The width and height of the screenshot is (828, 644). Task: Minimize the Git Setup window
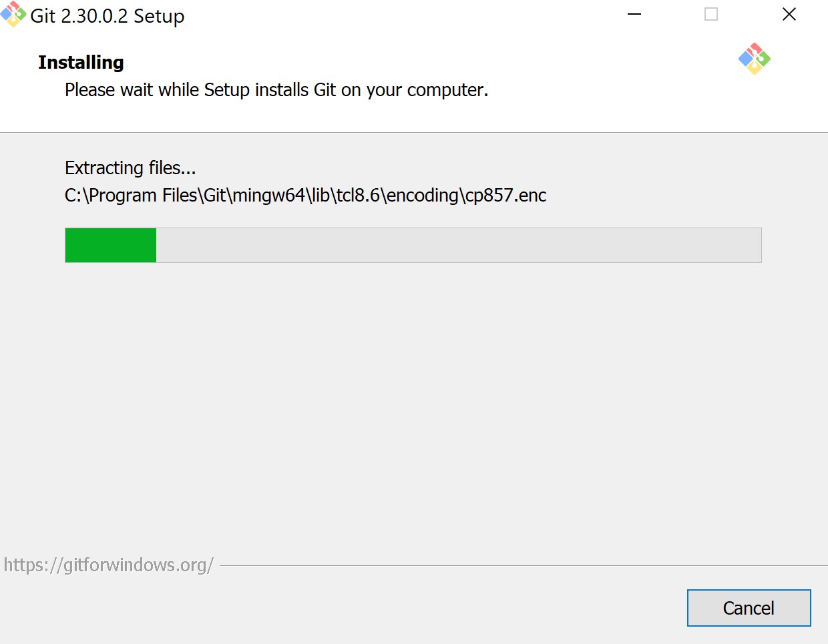click(x=634, y=14)
